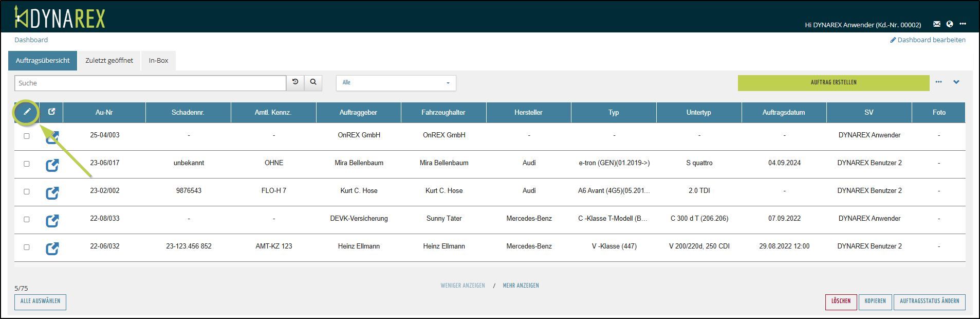Viewport: 980px width, 319px height.
Task: Check the box for order 22-08/033
Action: point(27,220)
